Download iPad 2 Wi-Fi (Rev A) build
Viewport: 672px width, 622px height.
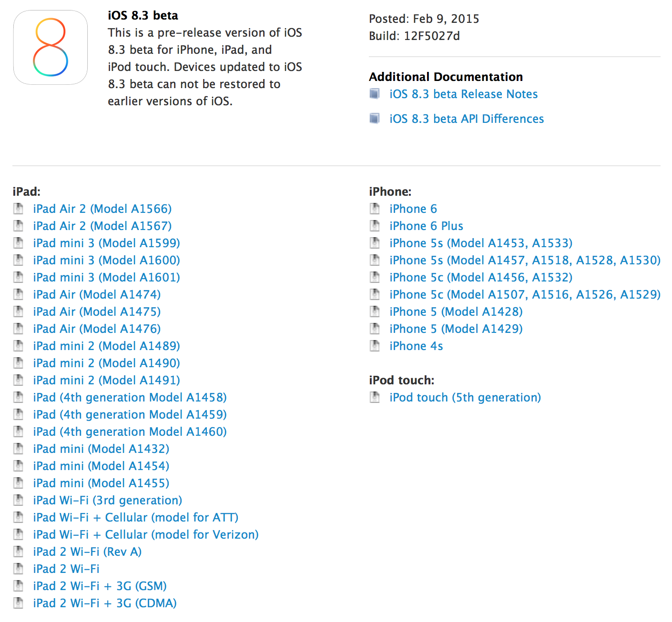pyautogui.click(x=87, y=551)
